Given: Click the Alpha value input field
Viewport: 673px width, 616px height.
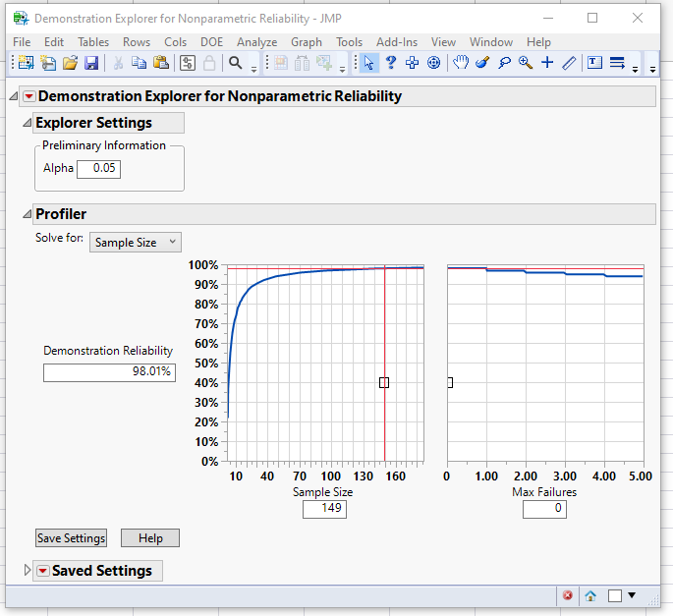Looking at the screenshot, I should tap(98, 169).
